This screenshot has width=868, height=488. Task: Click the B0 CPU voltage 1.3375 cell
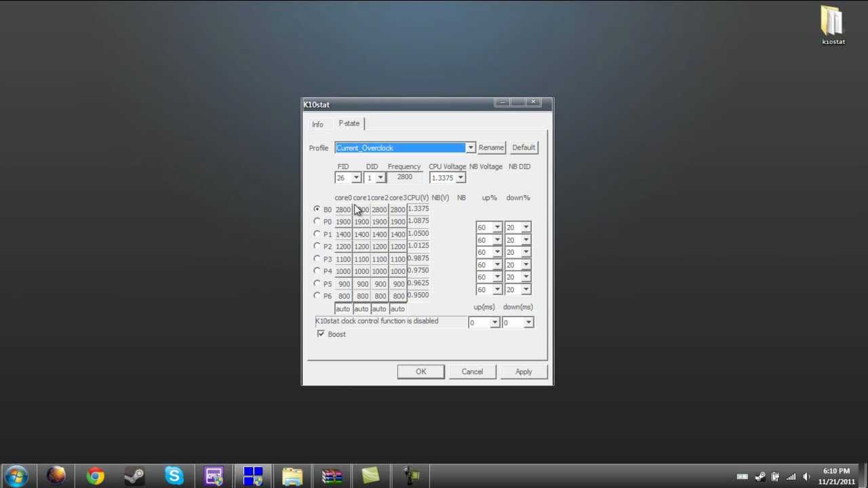418,209
